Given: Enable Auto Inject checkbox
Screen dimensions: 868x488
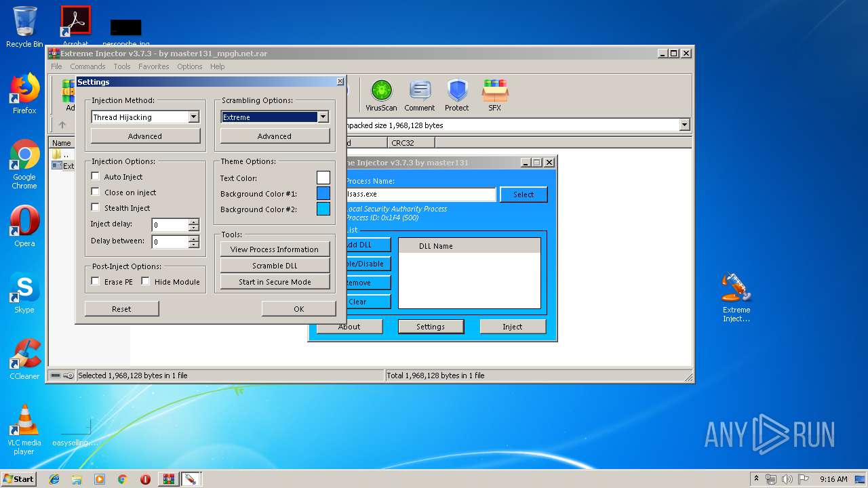Looking at the screenshot, I should click(x=96, y=176).
